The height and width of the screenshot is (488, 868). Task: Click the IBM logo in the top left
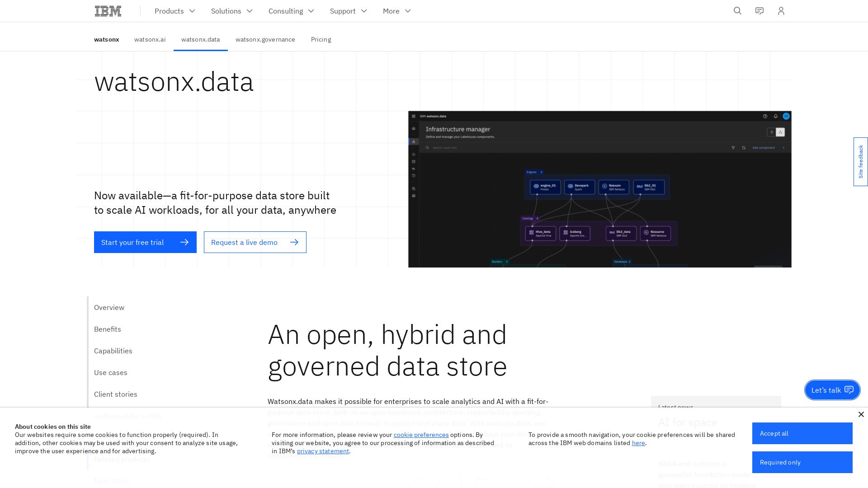108,10
